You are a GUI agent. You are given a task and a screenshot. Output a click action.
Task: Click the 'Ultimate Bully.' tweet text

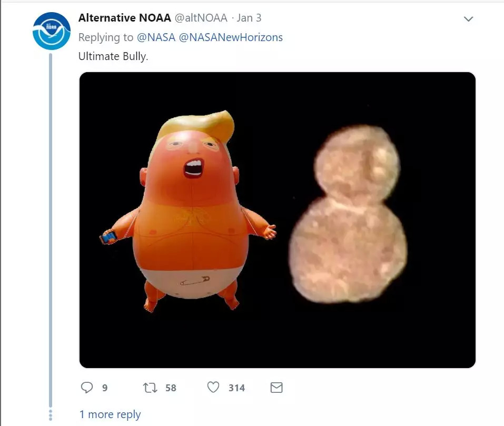[x=113, y=56]
